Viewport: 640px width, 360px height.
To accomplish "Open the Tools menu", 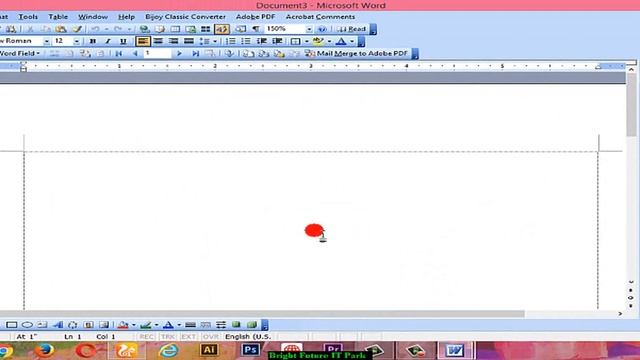I will tap(28, 17).
